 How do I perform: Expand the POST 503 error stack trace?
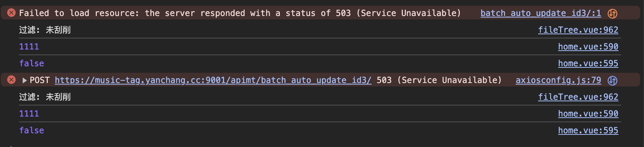click(x=24, y=80)
